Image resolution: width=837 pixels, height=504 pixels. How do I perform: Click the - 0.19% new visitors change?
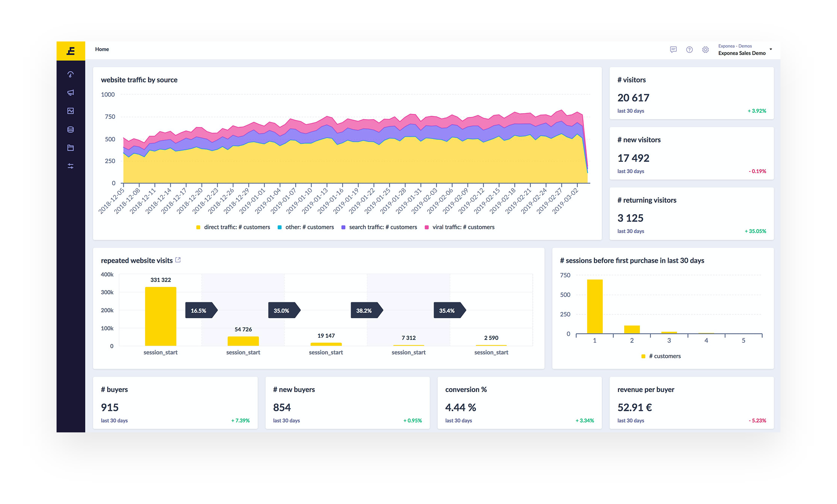(x=757, y=171)
